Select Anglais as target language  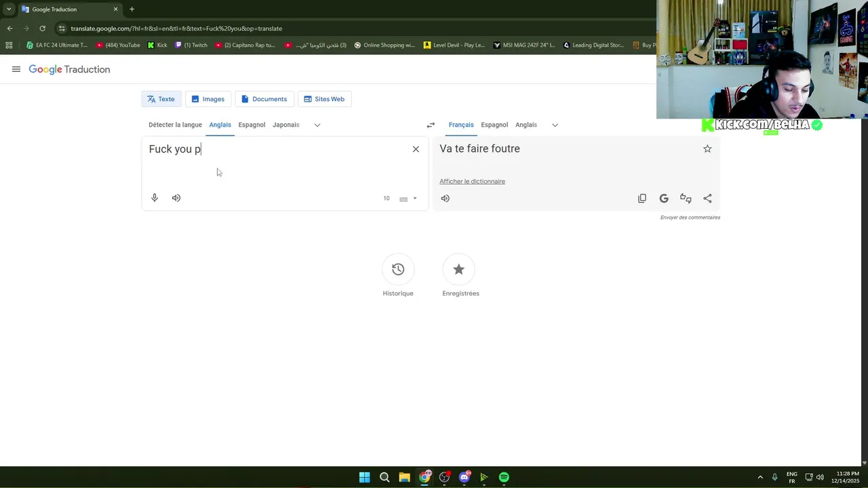pyautogui.click(x=526, y=125)
